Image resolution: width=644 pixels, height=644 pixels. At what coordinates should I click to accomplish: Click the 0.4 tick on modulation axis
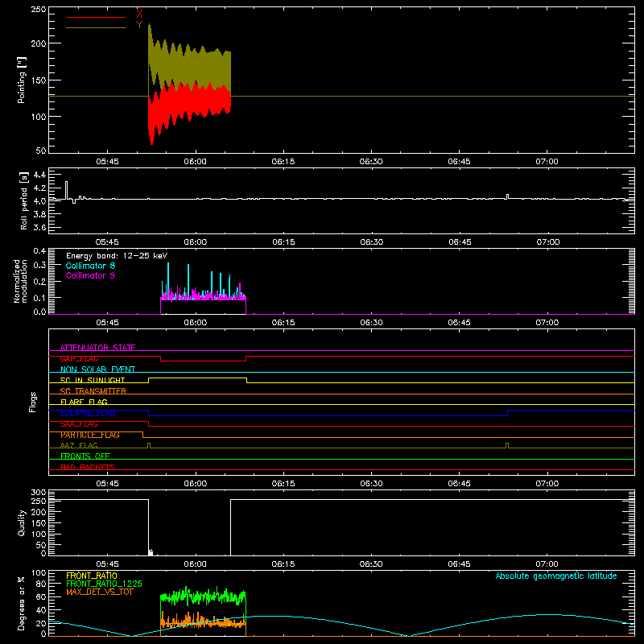[39, 250]
